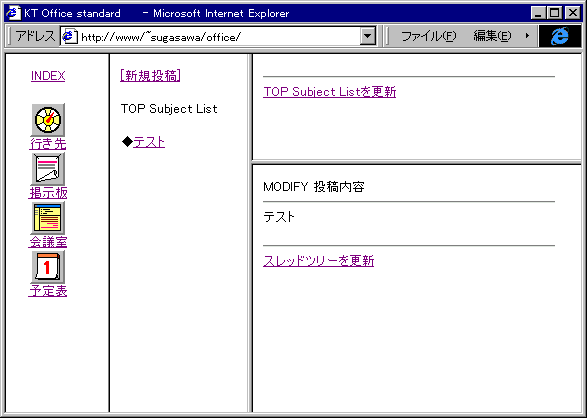
Task: Click the [新規投稿] new post link
Action: (x=150, y=76)
